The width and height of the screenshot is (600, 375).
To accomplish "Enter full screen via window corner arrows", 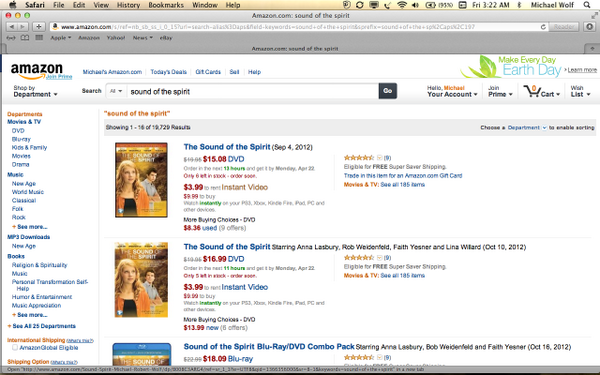I will pos(594,16).
